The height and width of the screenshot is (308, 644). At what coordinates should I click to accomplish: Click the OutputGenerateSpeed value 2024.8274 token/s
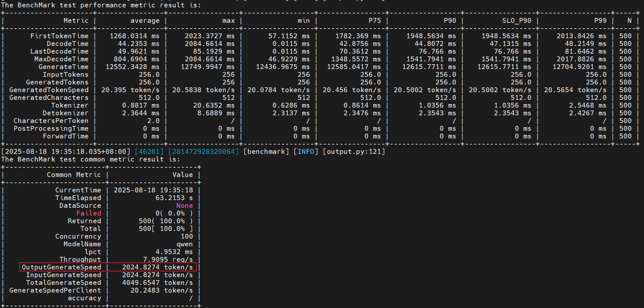point(157,267)
